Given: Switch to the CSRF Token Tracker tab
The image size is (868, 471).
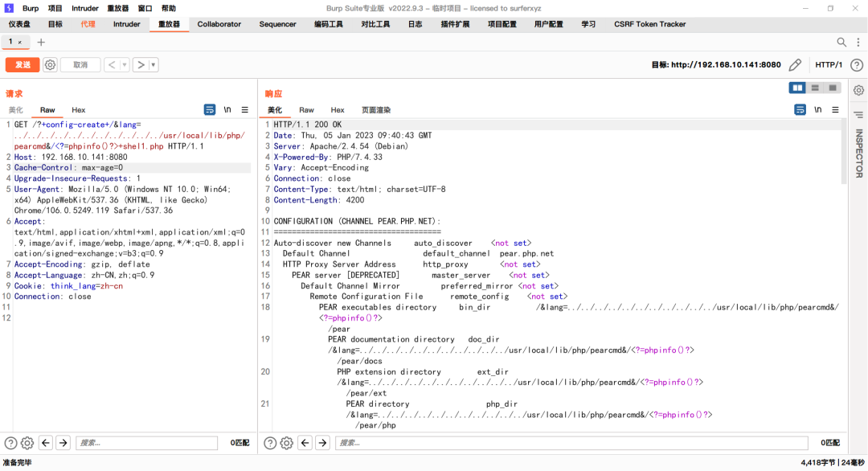Looking at the screenshot, I should [649, 24].
